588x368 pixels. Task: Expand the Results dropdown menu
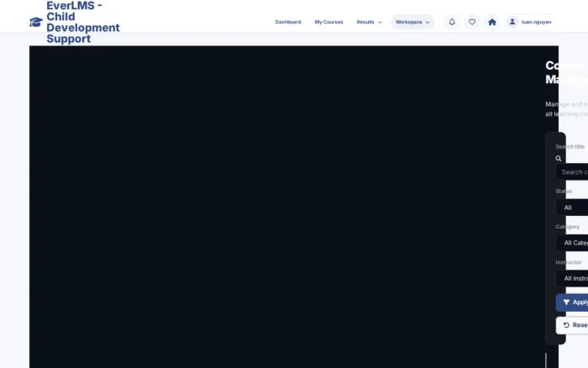coord(369,22)
